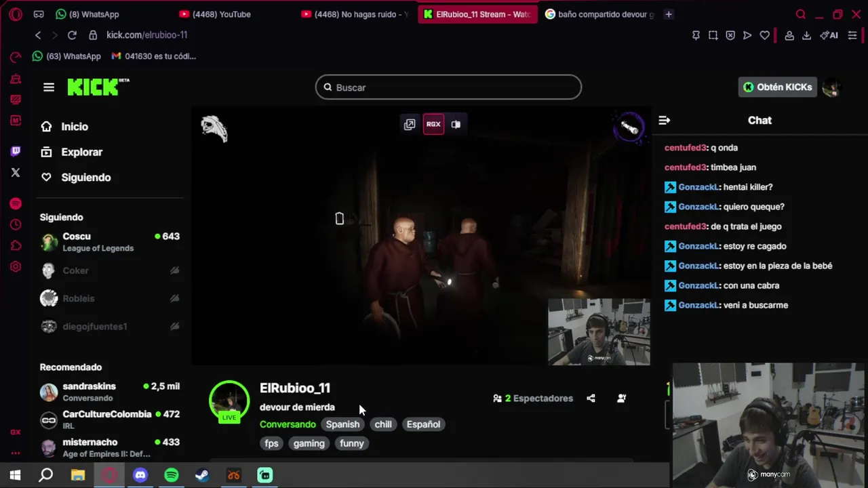
Task: Open the Opera AI assistant
Action: [829, 35]
